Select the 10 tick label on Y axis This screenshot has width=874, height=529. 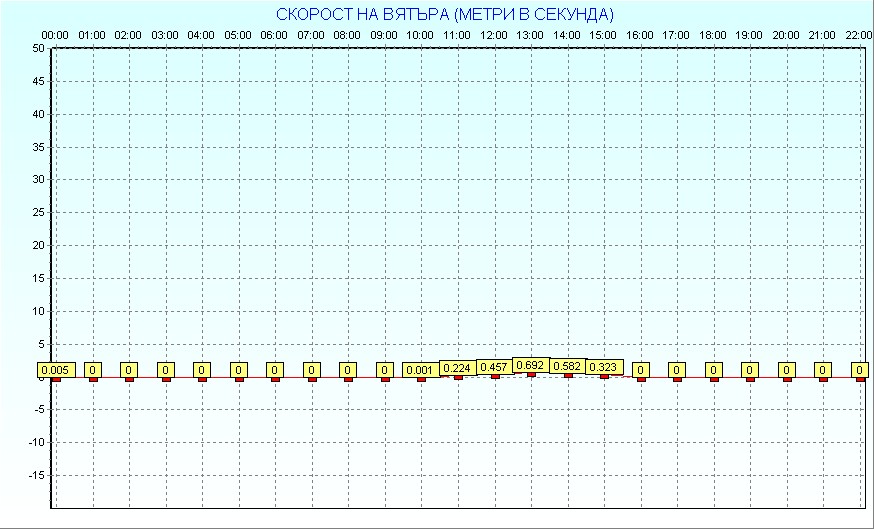[x=38, y=311]
